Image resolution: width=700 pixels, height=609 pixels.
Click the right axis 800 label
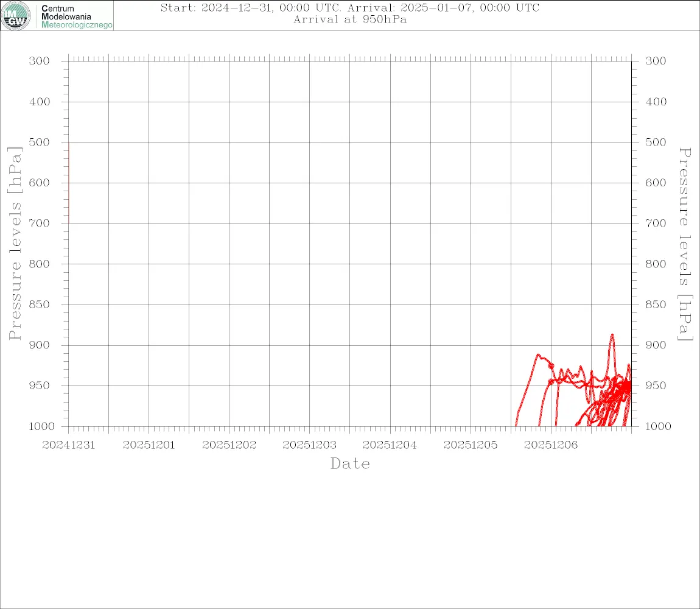coord(656,264)
